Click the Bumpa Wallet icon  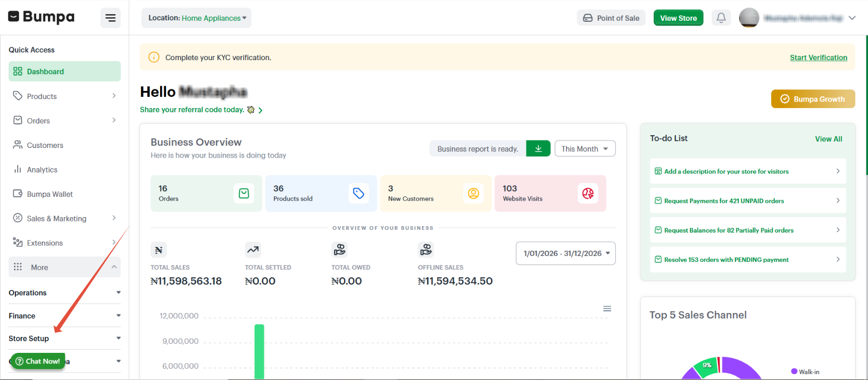18,194
